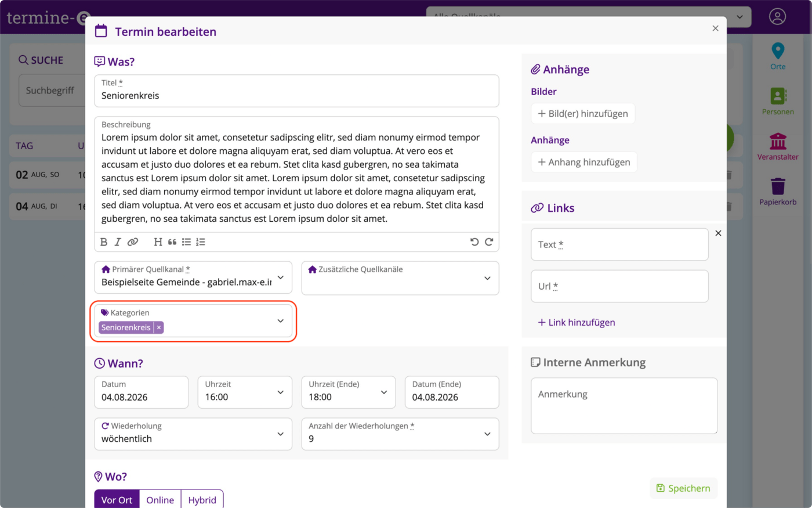Open the Anzahl der Wiederholungen dropdown

coord(400,434)
